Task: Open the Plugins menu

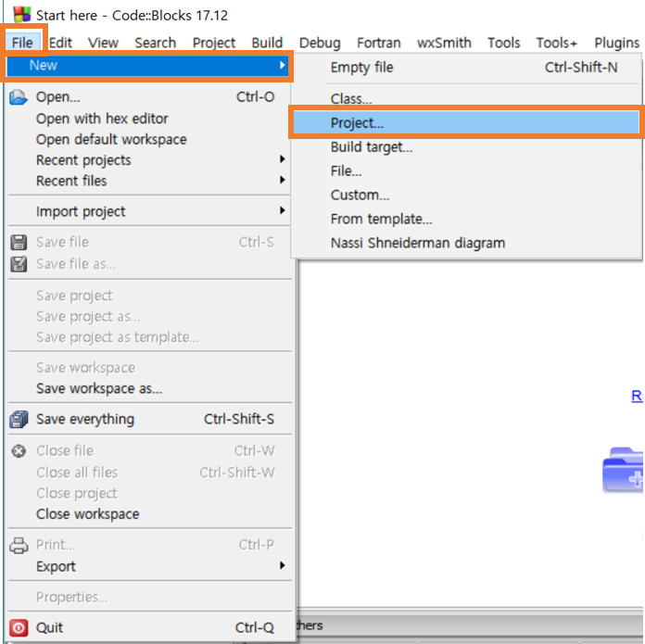Action: click(616, 43)
